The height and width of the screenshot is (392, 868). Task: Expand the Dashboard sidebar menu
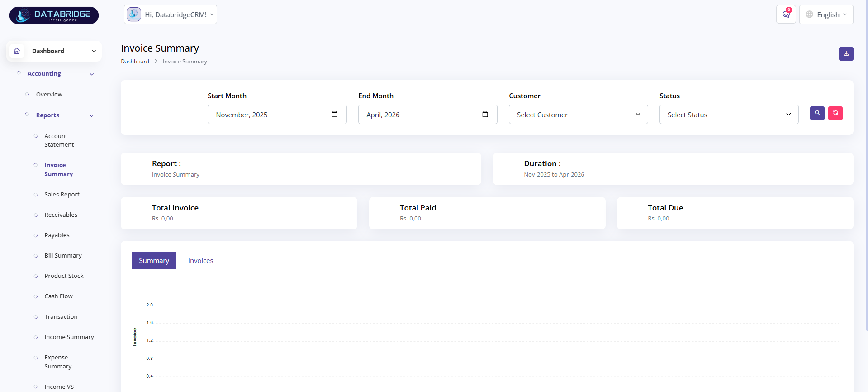(54, 51)
